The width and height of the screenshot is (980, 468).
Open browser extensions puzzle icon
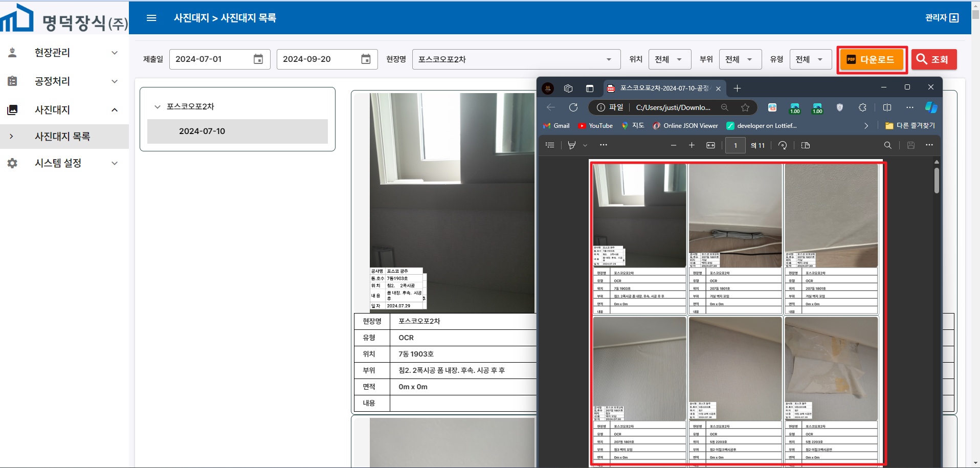[x=862, y=107]
